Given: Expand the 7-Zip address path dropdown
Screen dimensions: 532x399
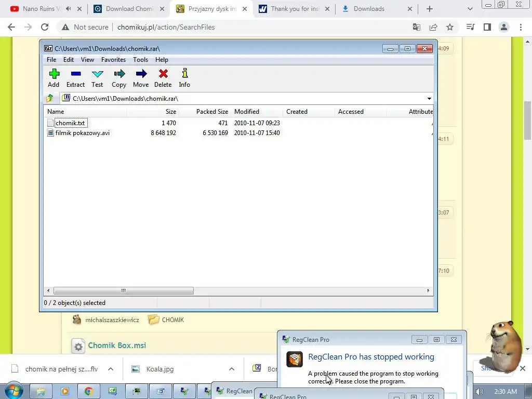Looking at the screenshot, I should [429, 98].
